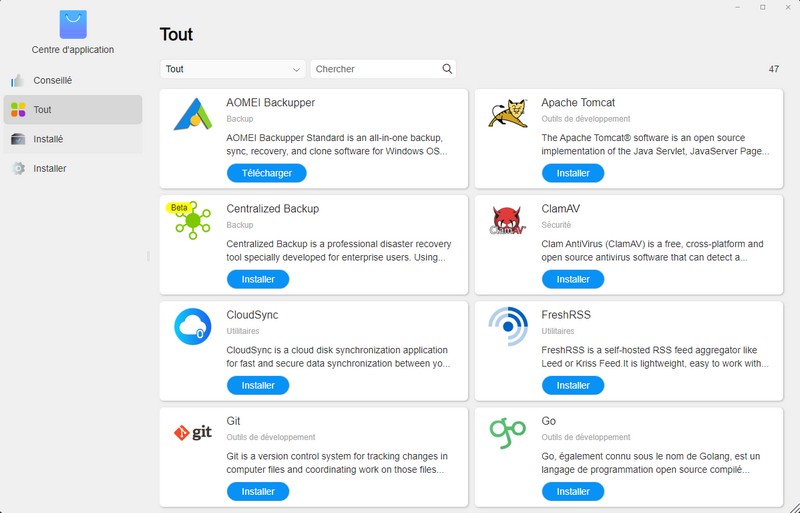800x513 pixels.
Task: Open the Apache Tomcat cat icon
Action: (508, 113)
